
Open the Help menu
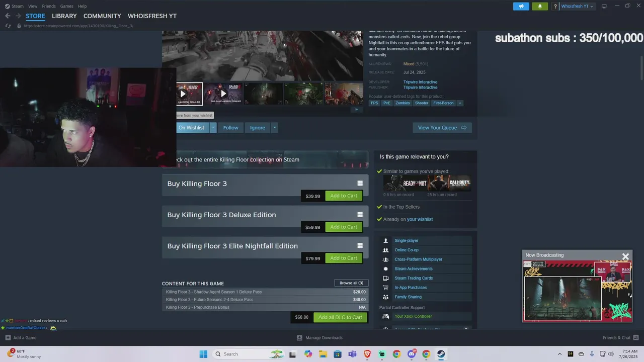pyautogui.click(x=82, y=6)
